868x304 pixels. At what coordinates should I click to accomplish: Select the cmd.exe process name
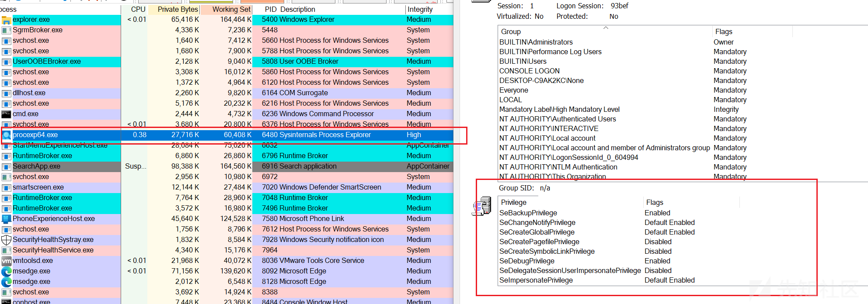point(25,114)
